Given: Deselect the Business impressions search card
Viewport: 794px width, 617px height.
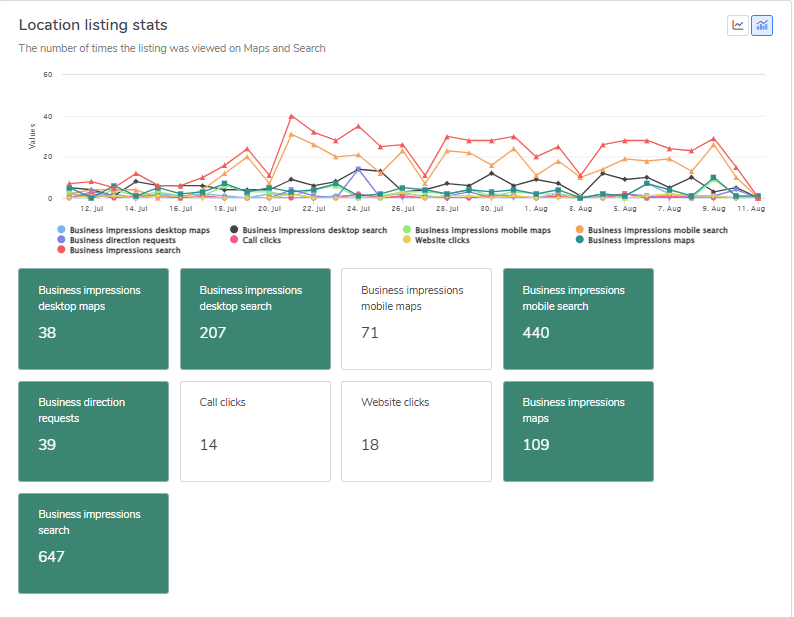Looking at the screenshot, I should [93, 542].
